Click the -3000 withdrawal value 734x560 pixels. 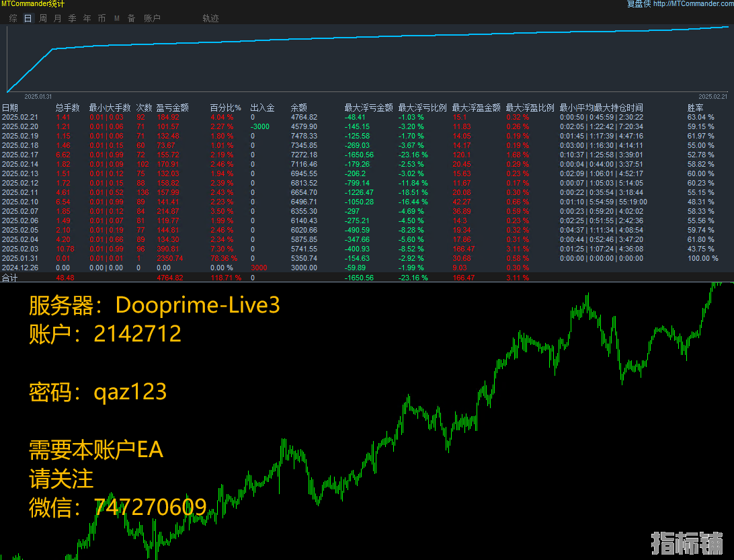[x=260, y=126]
